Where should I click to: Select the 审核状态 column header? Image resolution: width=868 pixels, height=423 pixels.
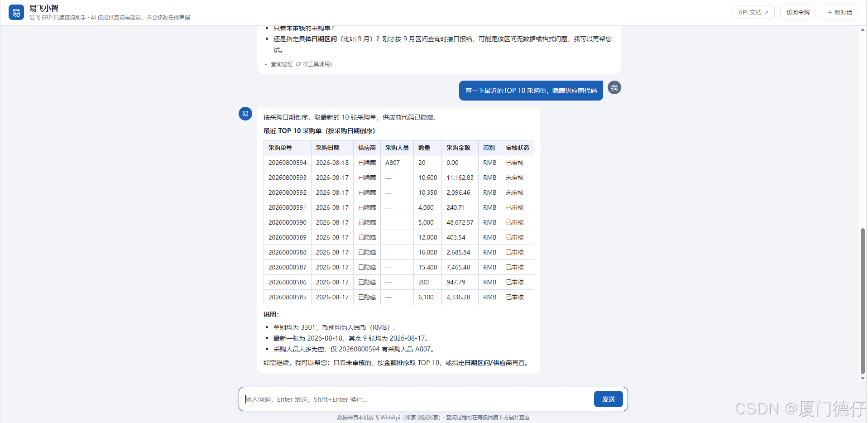pos(518,148)
